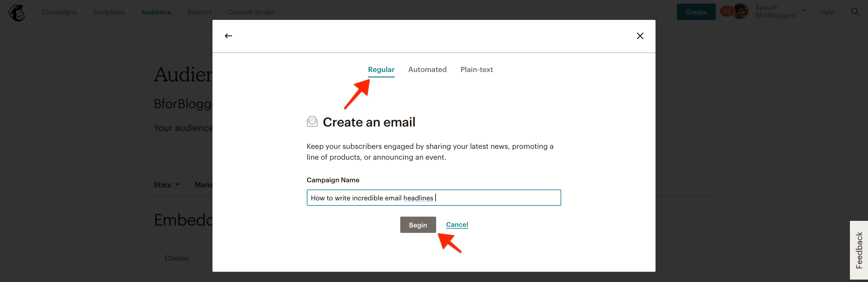Image resolution: width=868 pixels, height=282 pixels.
Task: Click the user profile avatar picture
Action: tap(741, 11)
